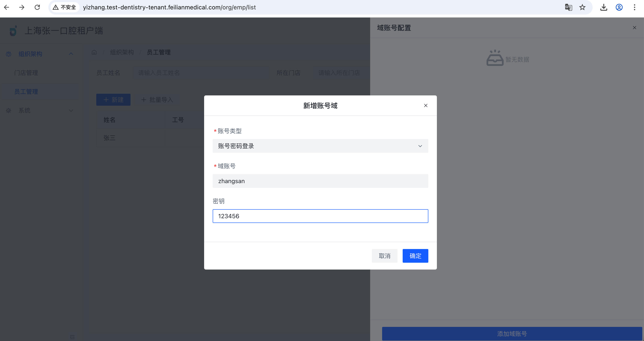The width and height of the screenshot is (644, 341).
Task: Click the 员工姓名 search input
Action: pos(201,73)
